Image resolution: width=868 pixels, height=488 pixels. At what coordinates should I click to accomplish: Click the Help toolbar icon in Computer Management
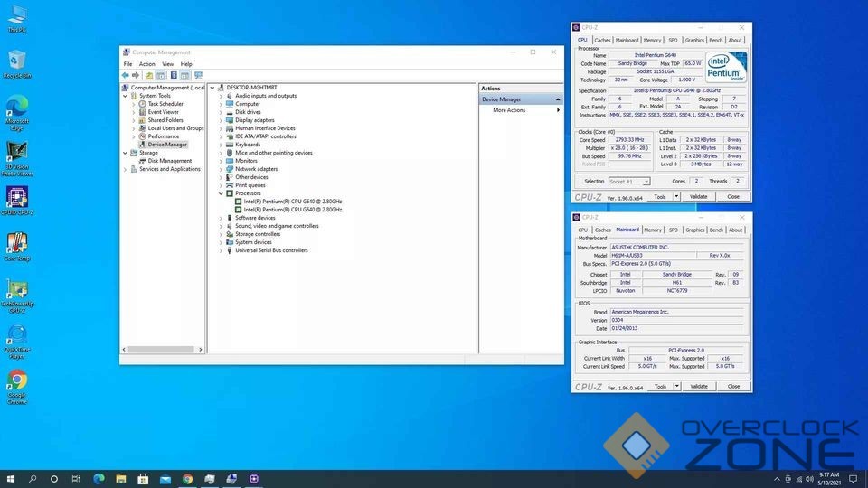(x=174, y=75)
